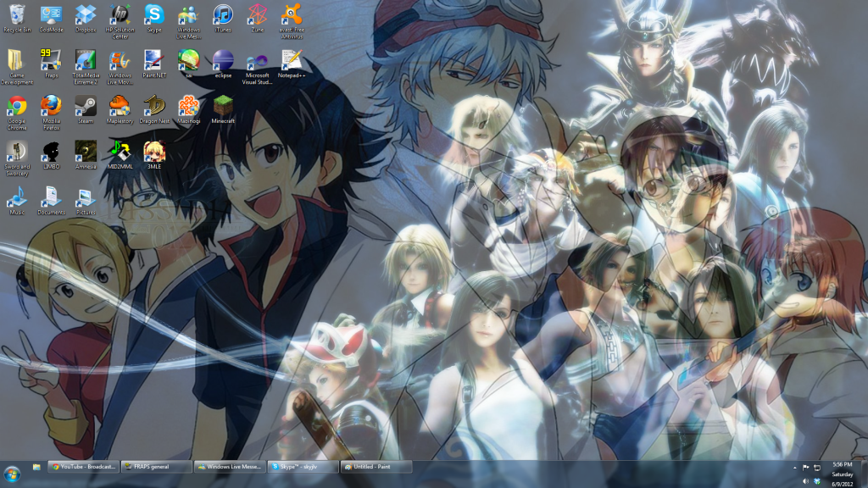The image size is (868, 488).
Task: Switch to the YouTube Chrome taskbar window
Action: coord(83,467)
